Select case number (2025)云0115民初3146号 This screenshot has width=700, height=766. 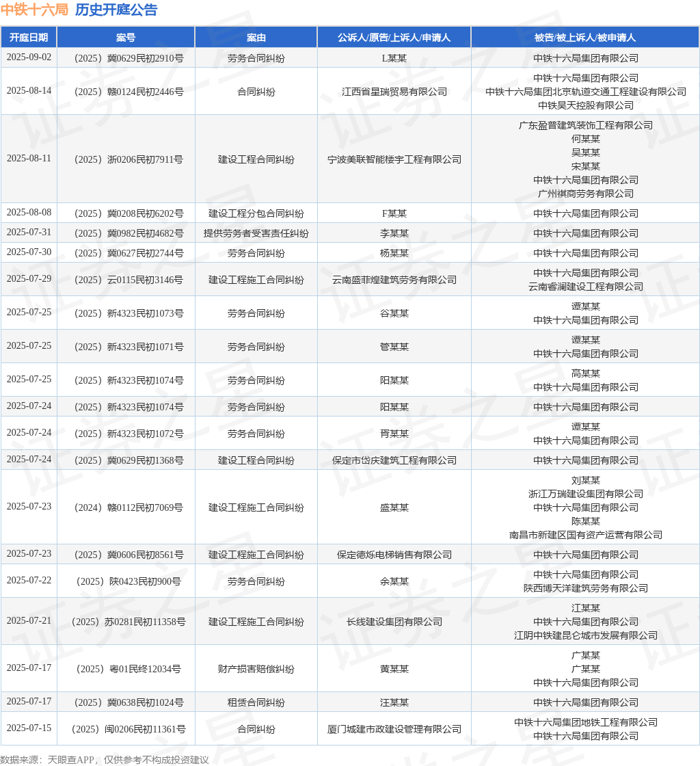coord(129,280)
